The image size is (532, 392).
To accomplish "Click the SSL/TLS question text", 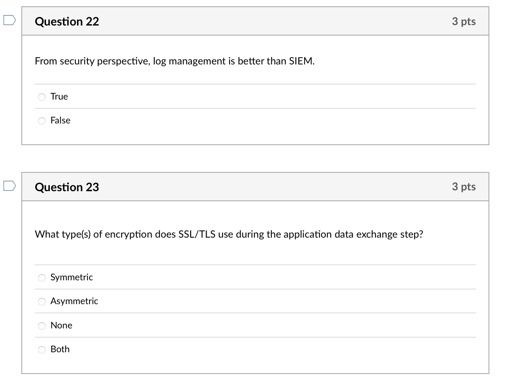I will pos(228,234).
